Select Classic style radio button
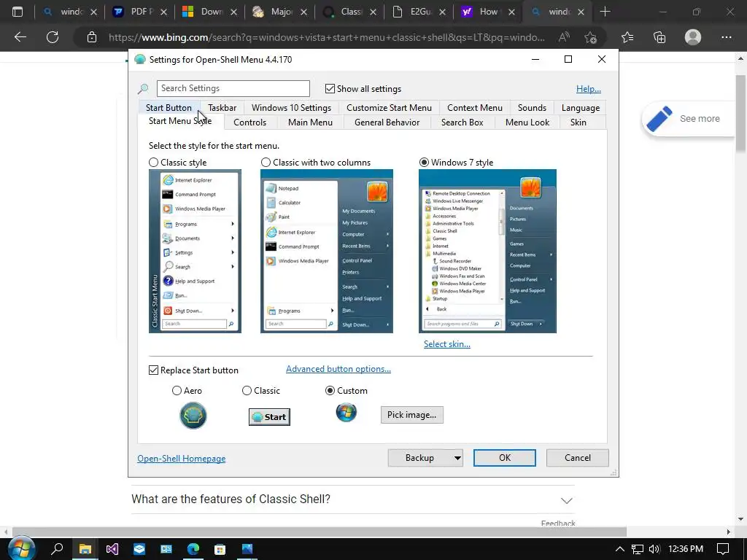 click(x=153, y=163)
